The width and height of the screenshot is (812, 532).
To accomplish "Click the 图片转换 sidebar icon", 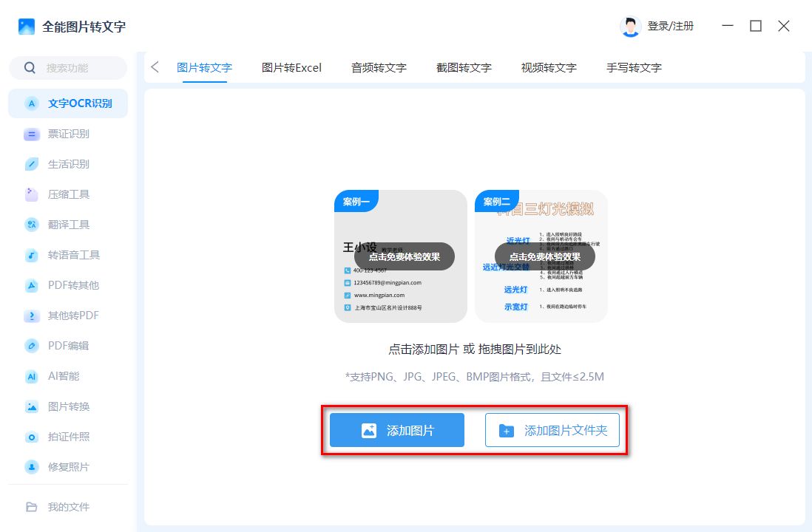I will coord(32,407).
